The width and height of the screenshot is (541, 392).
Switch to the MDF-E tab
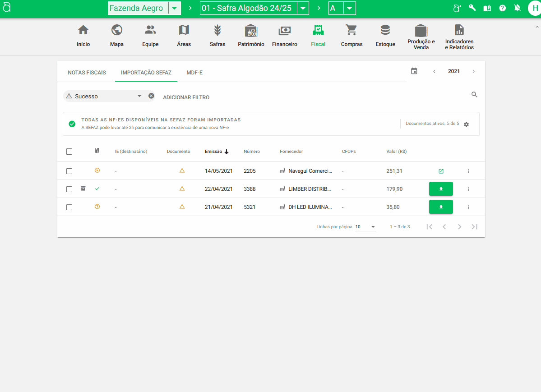[x=194, y=73]
